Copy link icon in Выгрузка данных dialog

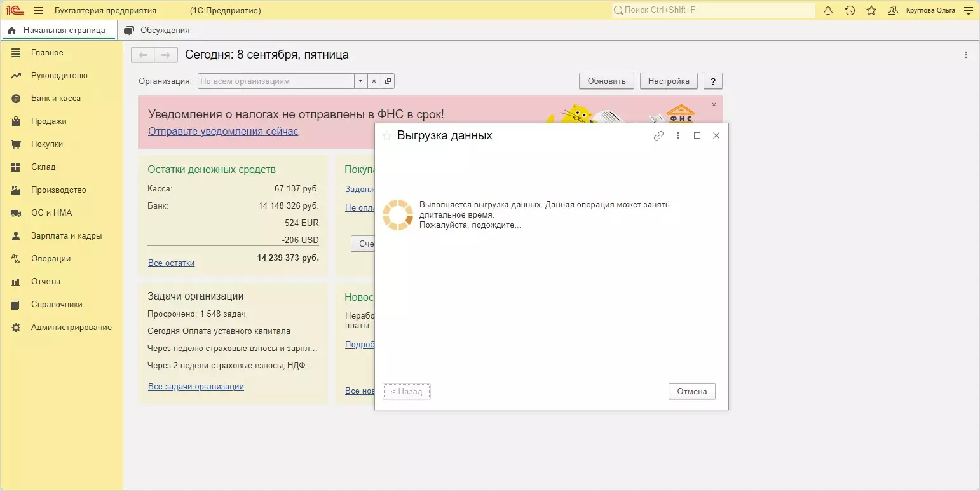click(x=659, y=135)
